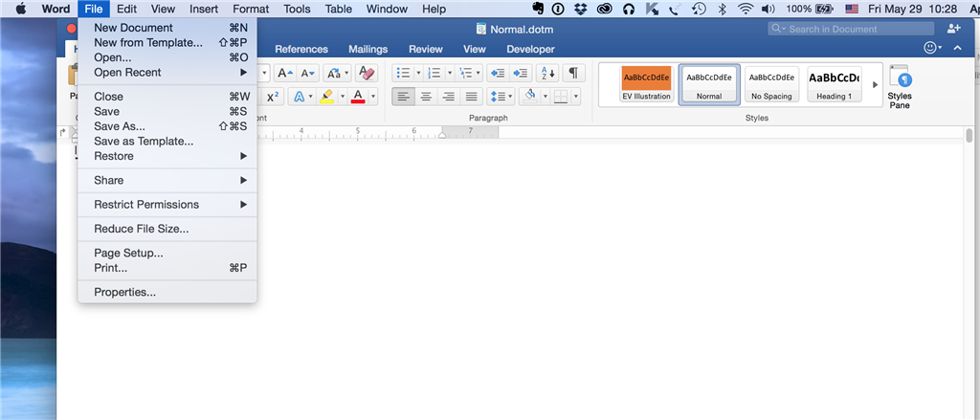Screen dimensions: 980x420
Task: Toggle align text right
Action: (449, 97)
